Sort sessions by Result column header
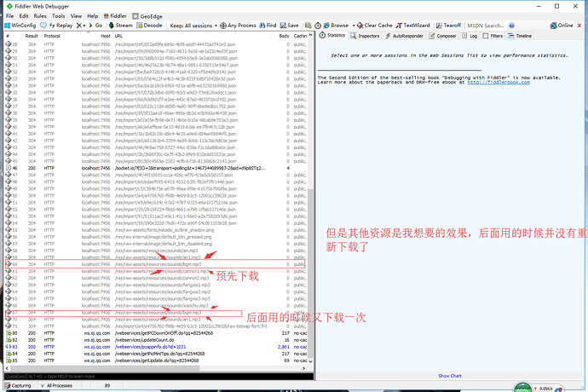Screen dimensions: 588x392 pyautogui.click(x=32, y=36)
